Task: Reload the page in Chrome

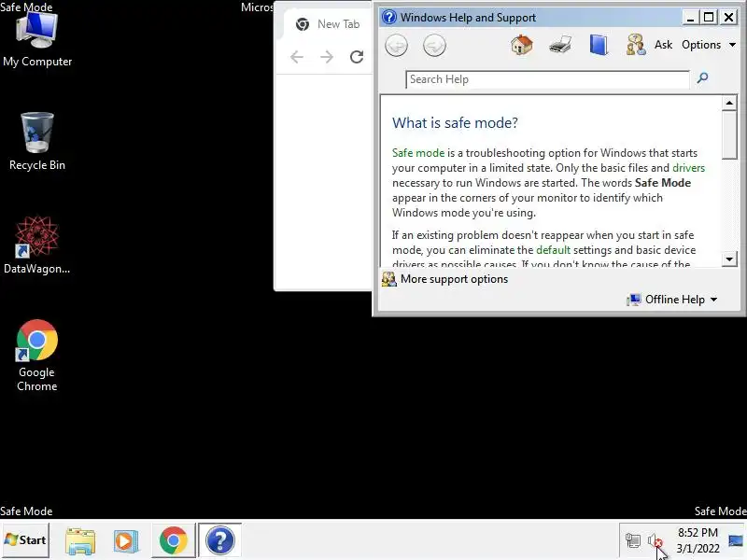Action: tap(357, 57)
